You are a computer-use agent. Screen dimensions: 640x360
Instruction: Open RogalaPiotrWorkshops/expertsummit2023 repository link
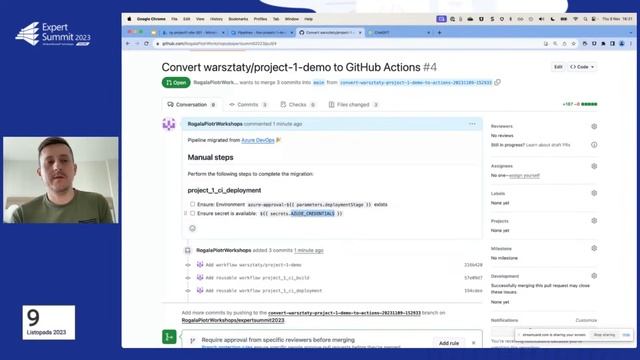[x=233, y=320]
